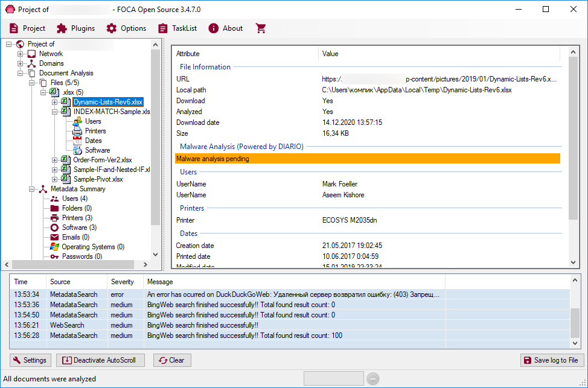This screenshot has height=388, width=588.
Task: Click the Severity column header in the log
Action: click(x=126, y=282)
